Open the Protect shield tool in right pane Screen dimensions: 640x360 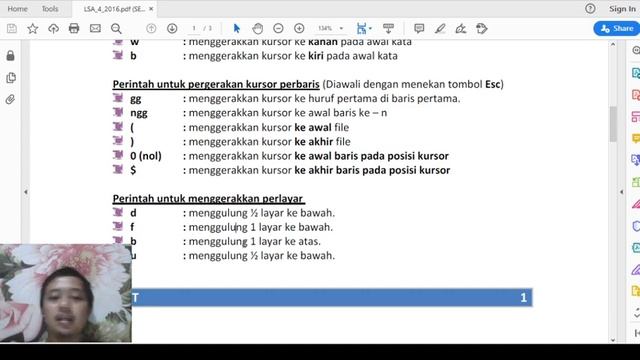(636, 226)
